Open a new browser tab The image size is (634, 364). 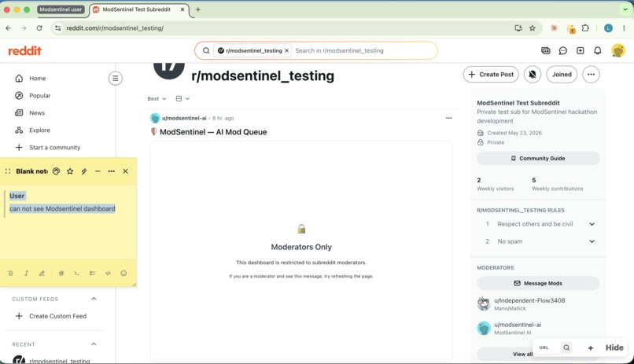tap(197, 9)
